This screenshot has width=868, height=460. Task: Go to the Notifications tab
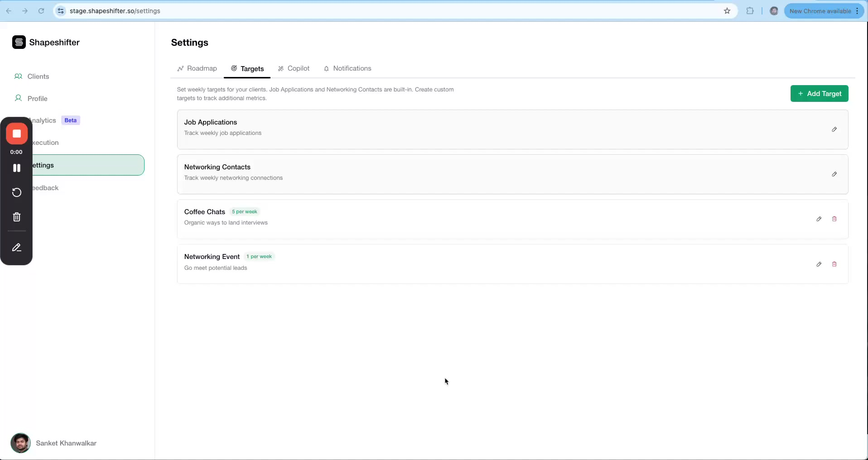point(347,68)
